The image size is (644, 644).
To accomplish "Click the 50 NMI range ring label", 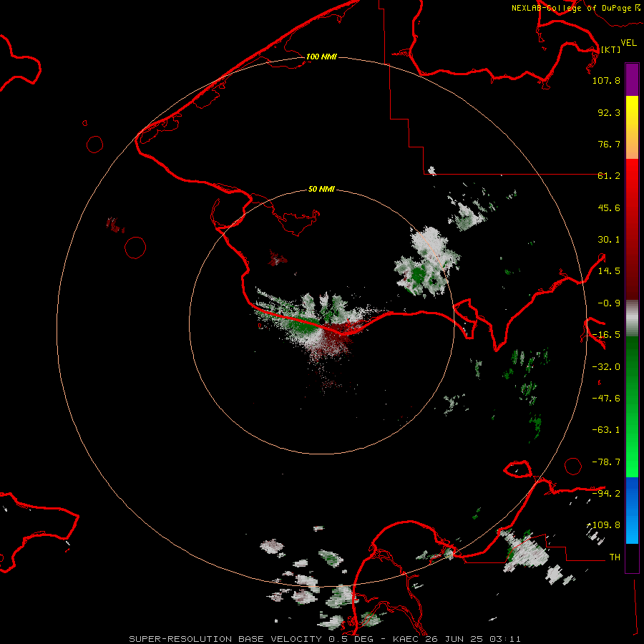I will click(x=321, y=189).
